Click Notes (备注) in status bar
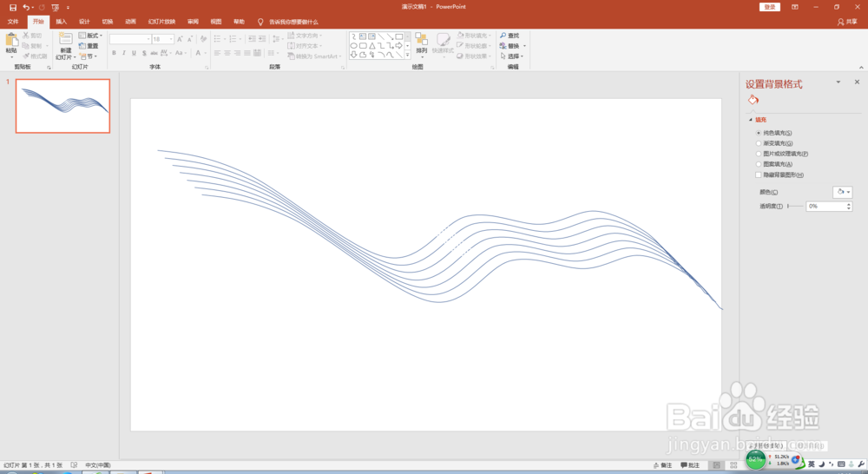868x474 pixels. click(662, 465)
